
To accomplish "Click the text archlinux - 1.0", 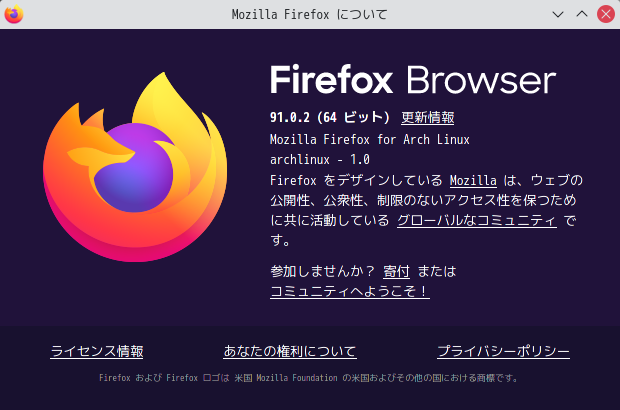I will tap(320, 160).
